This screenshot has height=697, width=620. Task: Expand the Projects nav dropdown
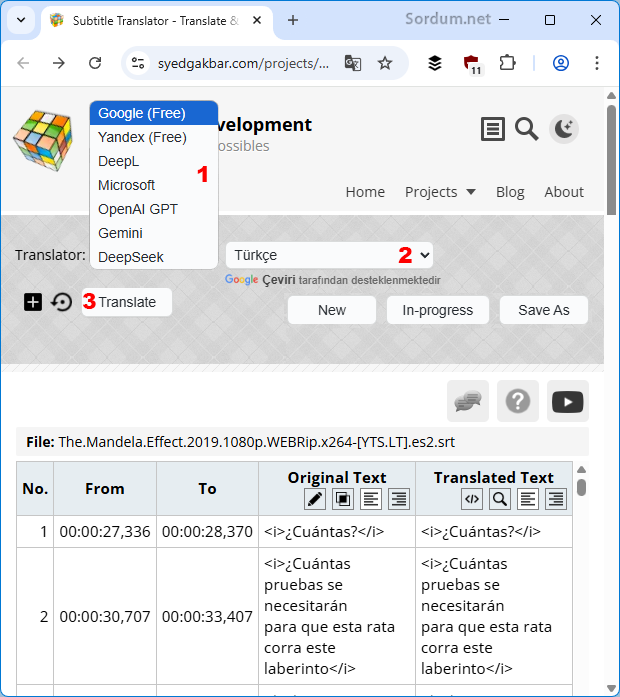pyautogui.click(x=440, y=192)
